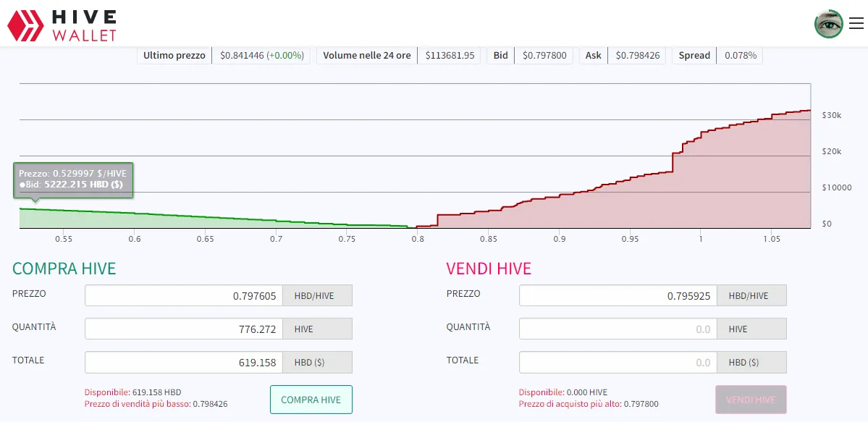Screen dimensions: 868x422
Task: Click the $10000 axis label on chart
Action: click(836, 187)
